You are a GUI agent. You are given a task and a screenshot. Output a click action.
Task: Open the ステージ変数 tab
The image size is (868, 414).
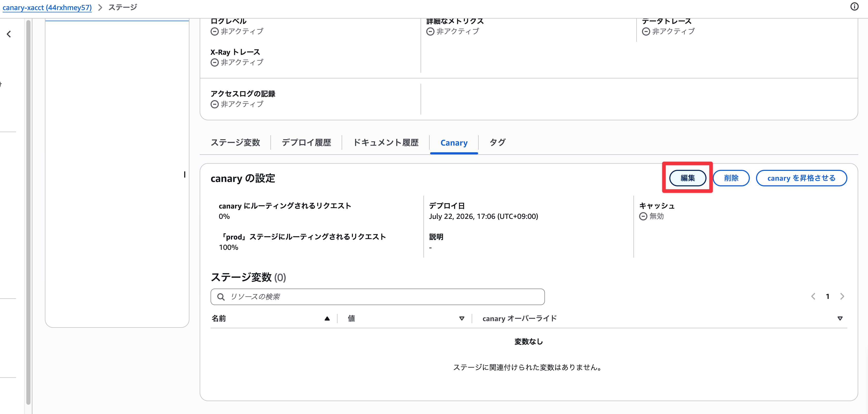coord(235,143)
